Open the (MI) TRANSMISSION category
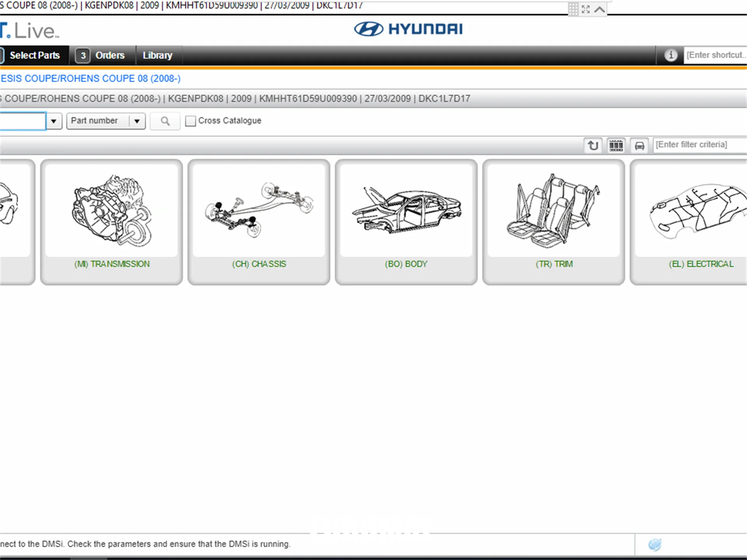This screenshot has width=747, height=560. click(x=112, y=222)
